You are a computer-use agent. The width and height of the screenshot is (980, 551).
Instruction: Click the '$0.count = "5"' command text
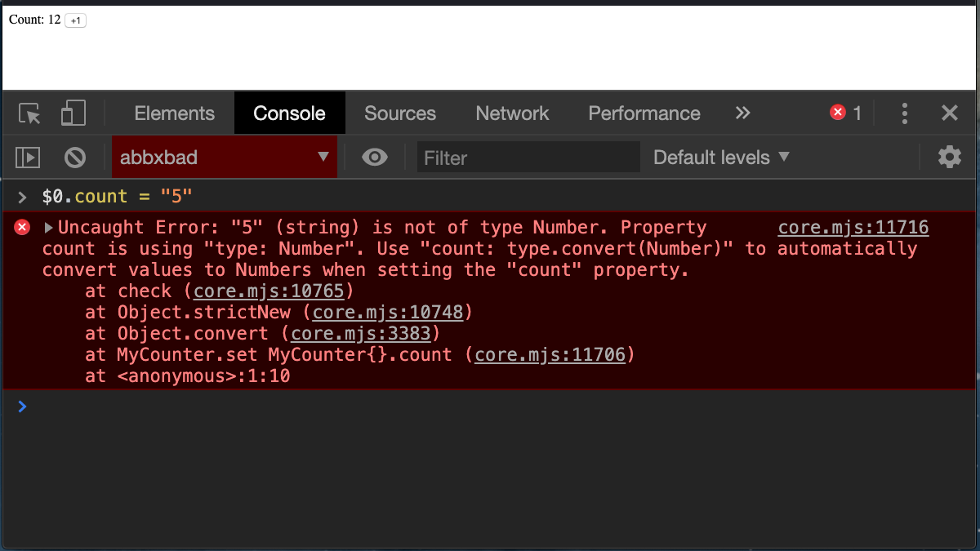117,197
